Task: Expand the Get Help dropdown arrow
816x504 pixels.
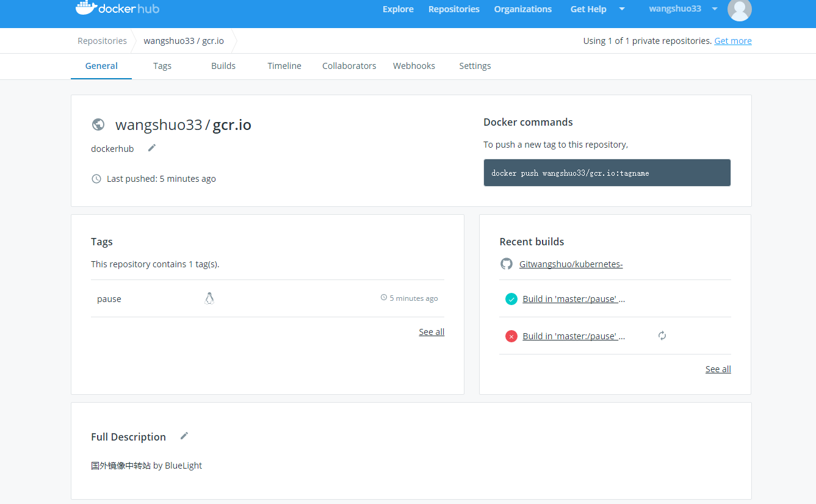Action: click(622, 9)
